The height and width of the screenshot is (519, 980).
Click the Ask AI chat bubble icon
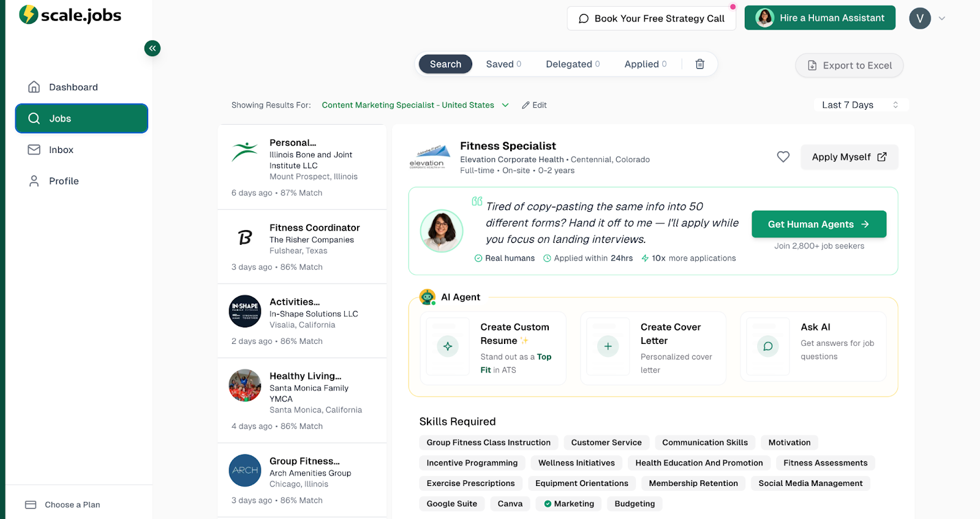767,346
